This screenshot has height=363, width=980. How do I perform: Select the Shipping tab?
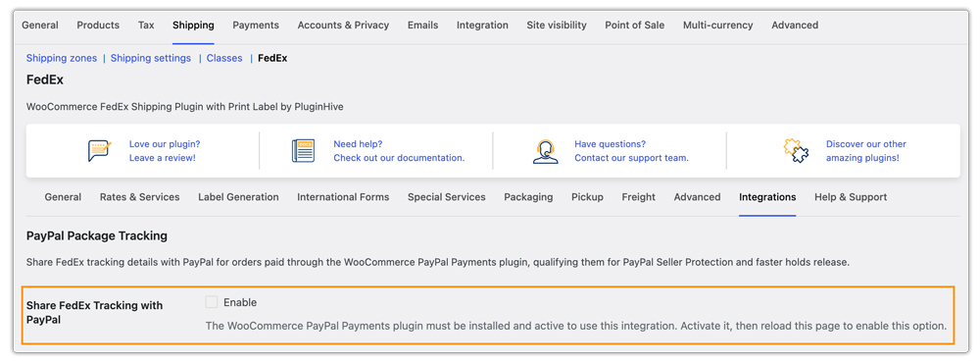193,26
